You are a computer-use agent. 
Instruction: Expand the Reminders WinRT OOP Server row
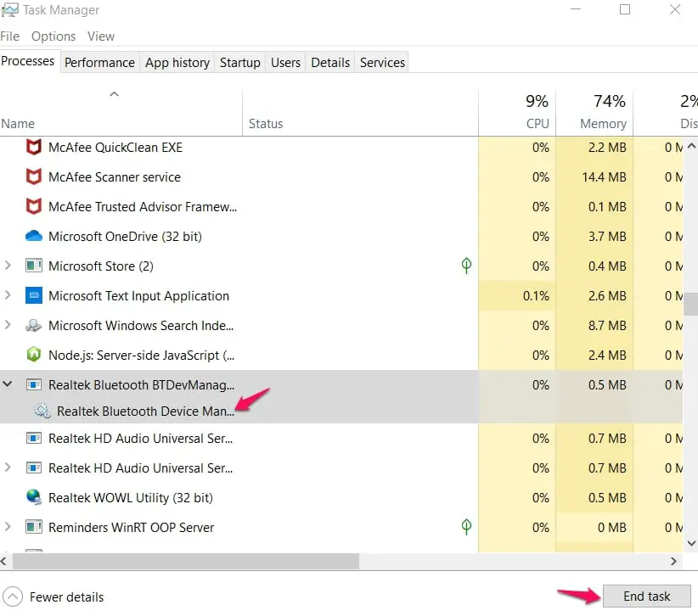[8, 527]
